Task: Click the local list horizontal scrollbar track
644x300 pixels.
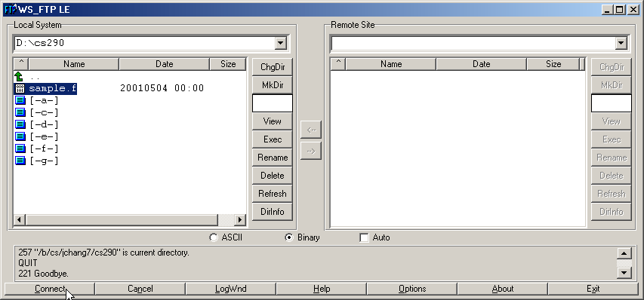Action: coord(226,220)
